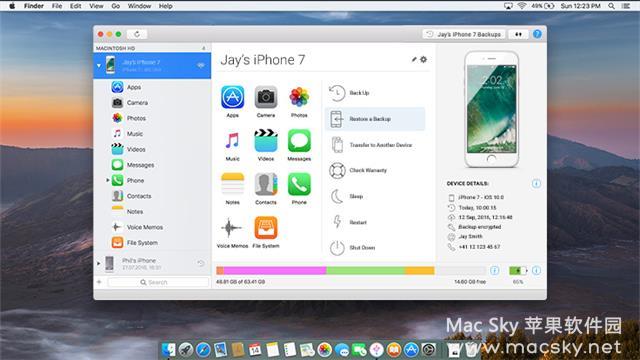
Task: Click the green segment of the storage bar
Action: pos(365,270)
